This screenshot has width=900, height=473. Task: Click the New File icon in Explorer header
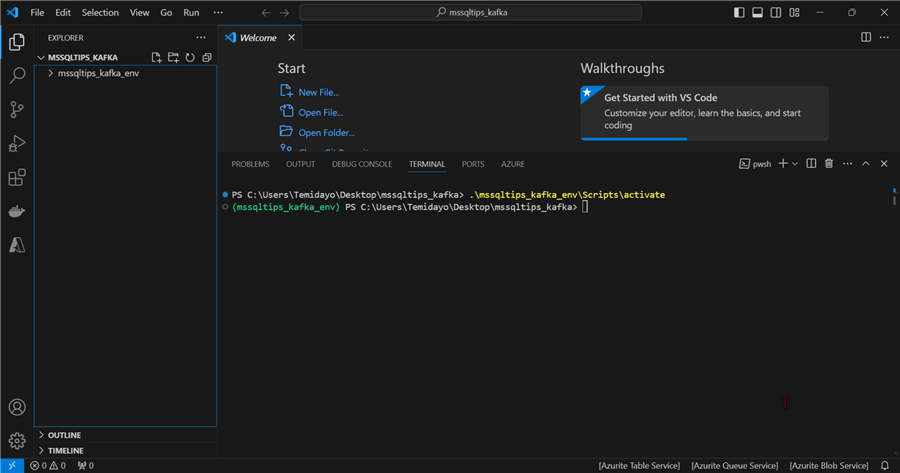[156, 58]
